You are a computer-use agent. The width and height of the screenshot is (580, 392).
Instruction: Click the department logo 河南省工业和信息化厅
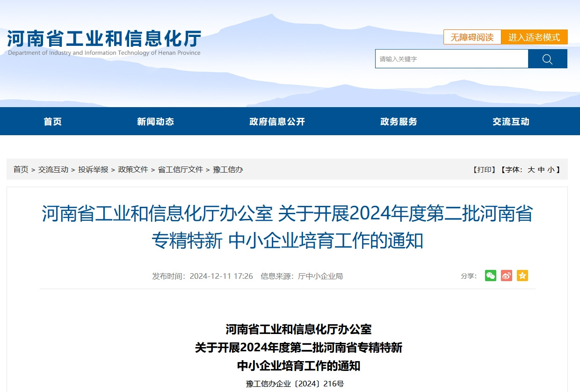click(x=103, y=39)
